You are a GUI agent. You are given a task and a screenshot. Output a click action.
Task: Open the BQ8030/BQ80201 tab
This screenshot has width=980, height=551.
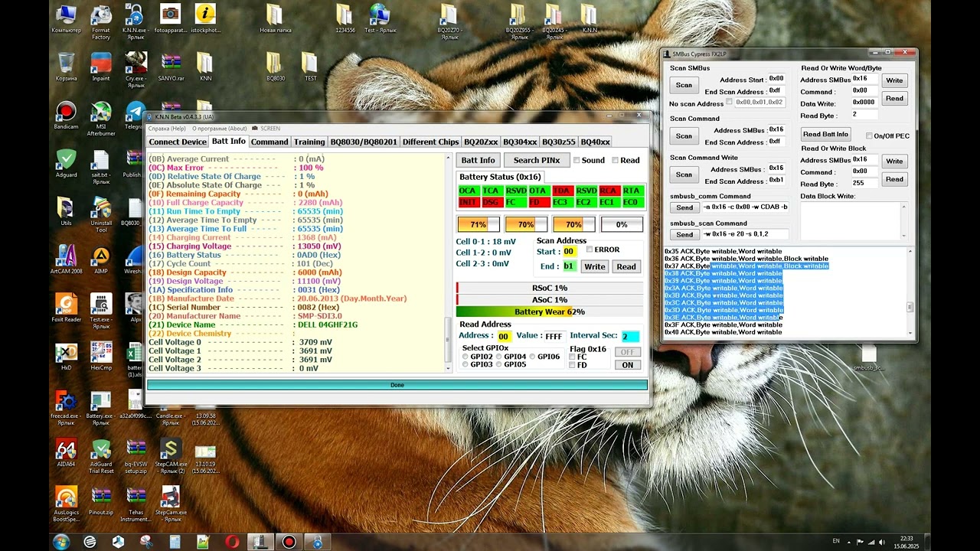pos(364,142)
